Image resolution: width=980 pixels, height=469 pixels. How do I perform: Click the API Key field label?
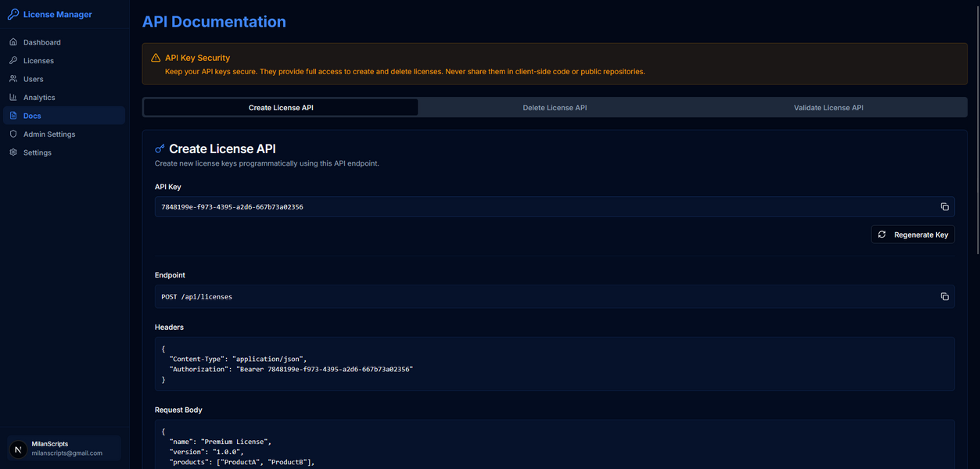coord(168,187)
